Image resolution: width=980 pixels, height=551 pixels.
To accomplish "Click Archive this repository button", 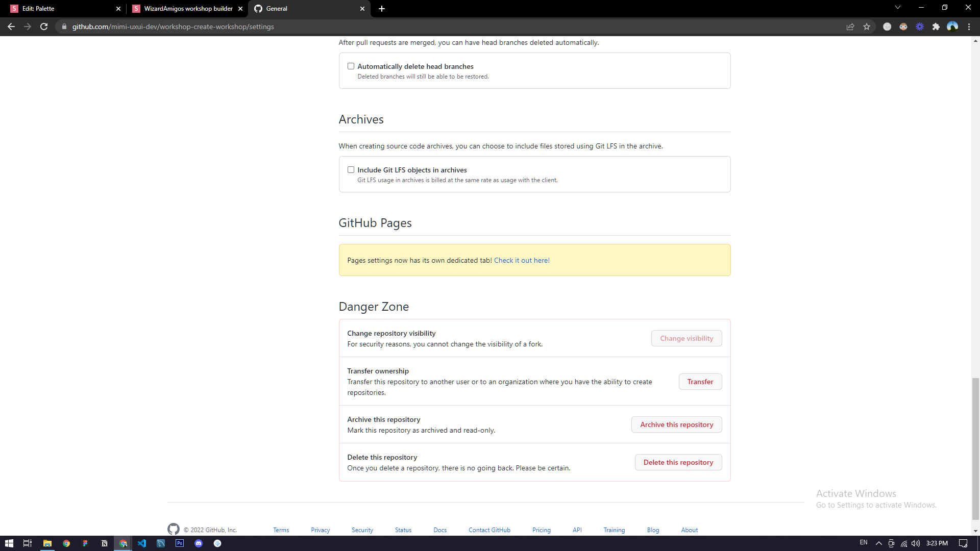I will 676,424.
